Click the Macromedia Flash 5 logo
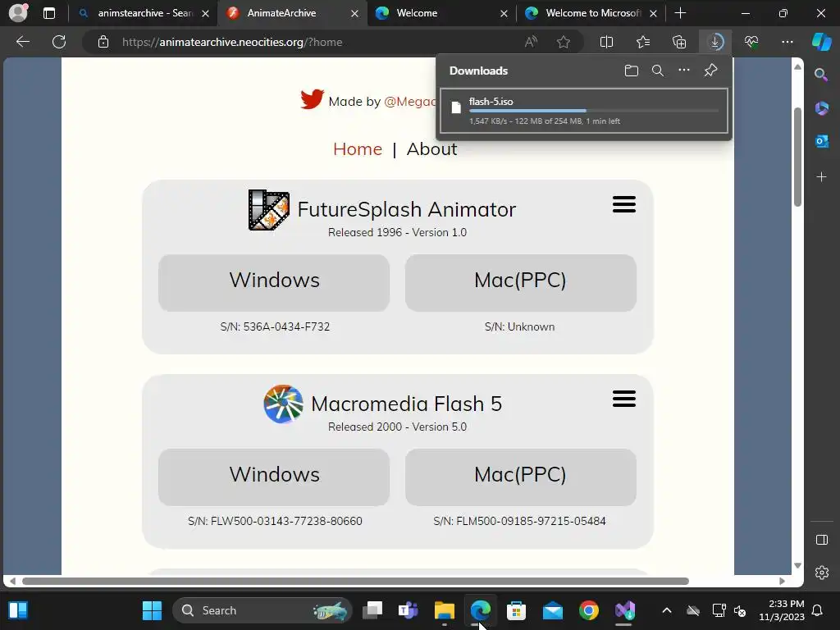The image size is (840, 630). (283, 404)
